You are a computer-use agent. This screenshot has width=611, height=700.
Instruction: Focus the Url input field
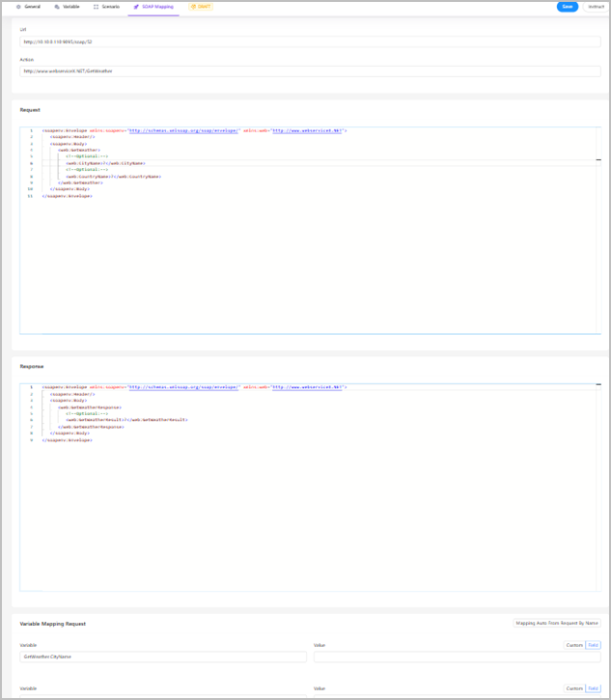[x=310, y=42]
